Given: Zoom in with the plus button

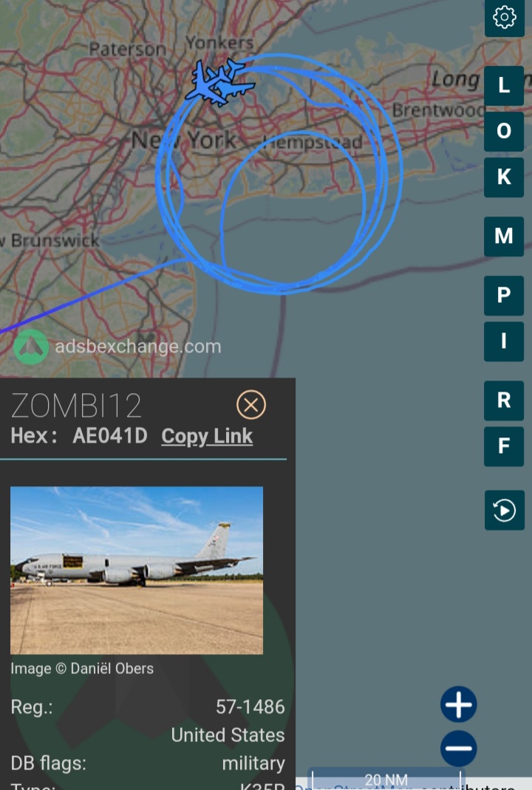Looking at the screenshot, I should click(458, 704).
